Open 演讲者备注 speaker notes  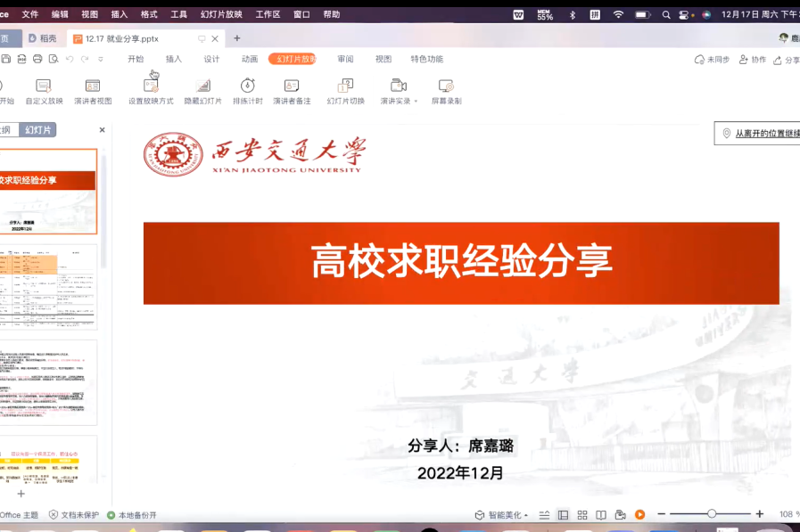pos(292,86)
